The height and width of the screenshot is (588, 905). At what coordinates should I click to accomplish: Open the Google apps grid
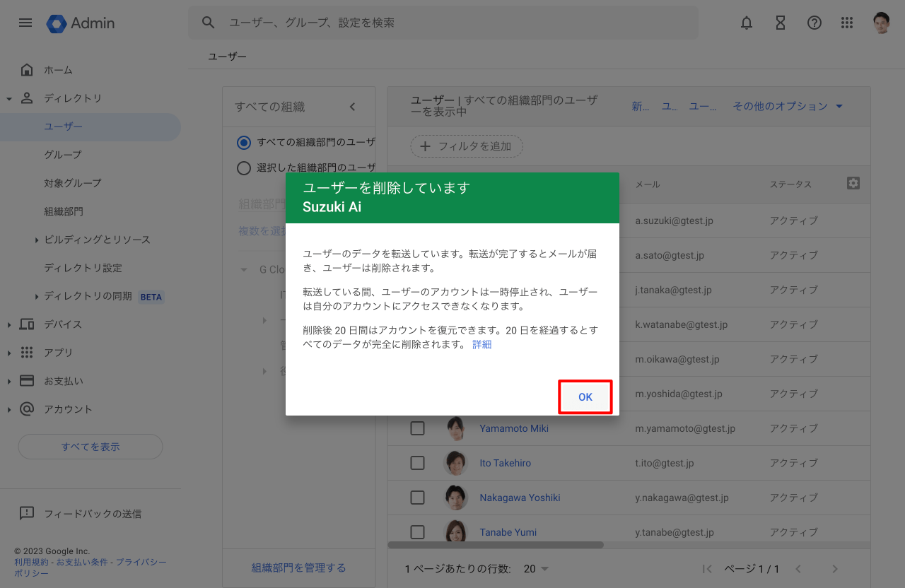[x=847, y=23]
